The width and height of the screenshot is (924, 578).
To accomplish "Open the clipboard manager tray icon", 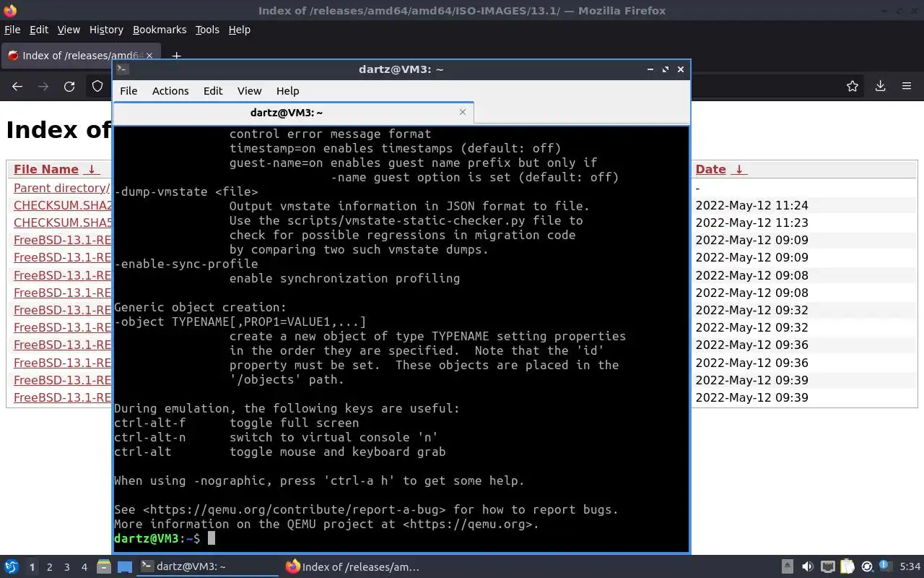I will [847, 567].
